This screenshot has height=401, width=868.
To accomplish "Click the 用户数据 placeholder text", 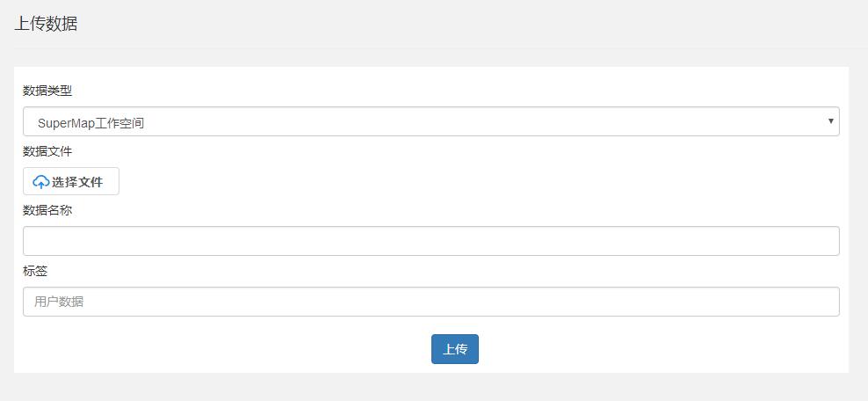I will pyautogui.click(x=59, y=302).
